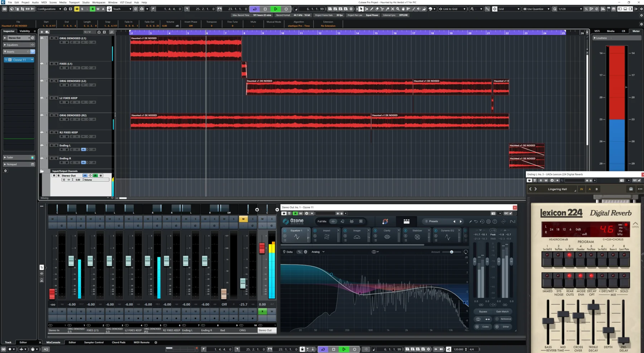Open the Grid snap type dropdown
Screen dimensions: 644x353
[509, 9]
